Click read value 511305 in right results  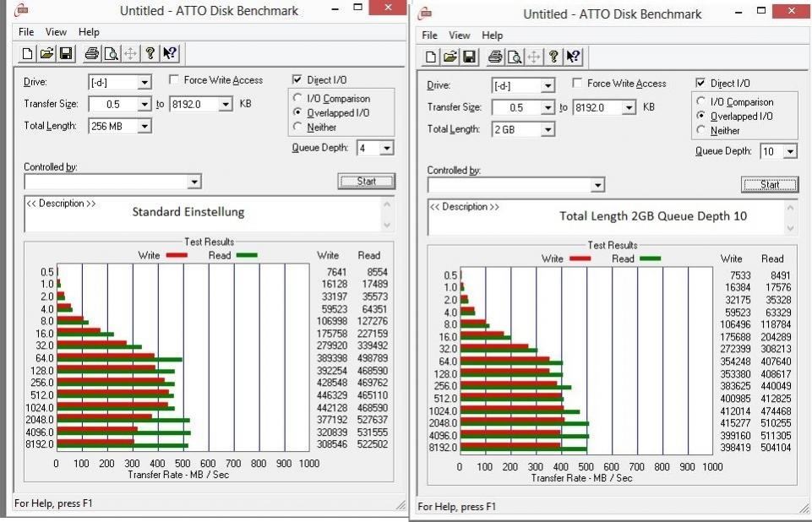tap(776, 436)
